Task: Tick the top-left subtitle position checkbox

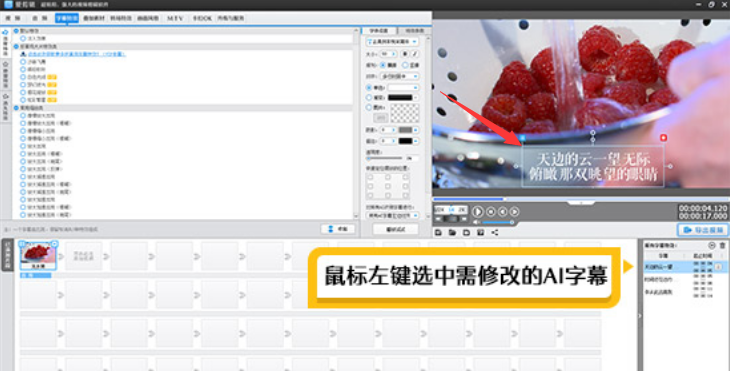Action: pyautogui.click(x=370, y=177)
